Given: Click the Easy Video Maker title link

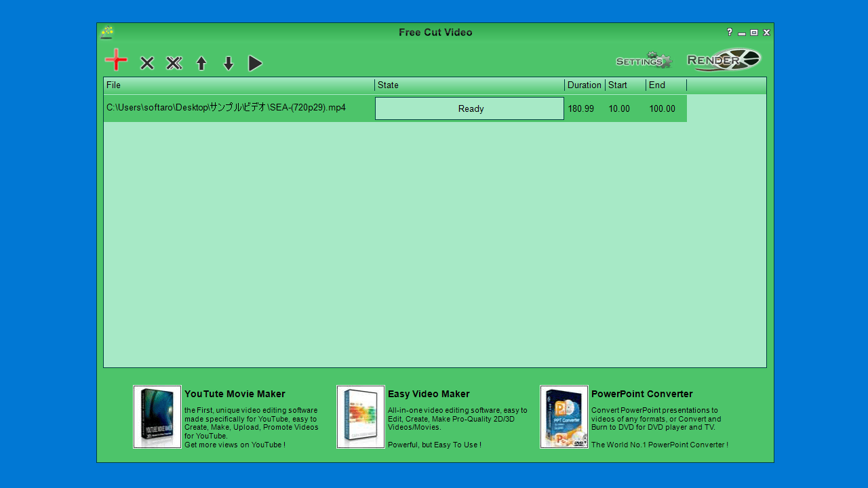Looking at the screenshot, I should (x=429, y=394).
